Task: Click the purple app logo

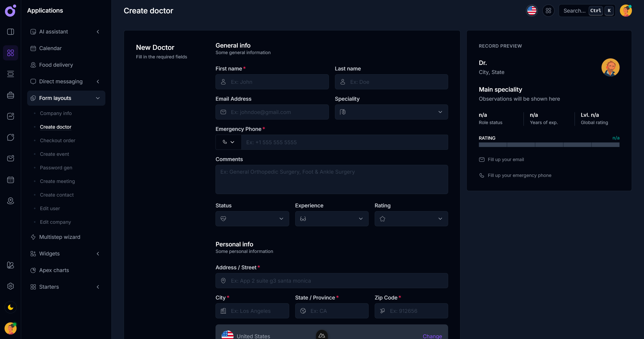Action: pos(11,11)
